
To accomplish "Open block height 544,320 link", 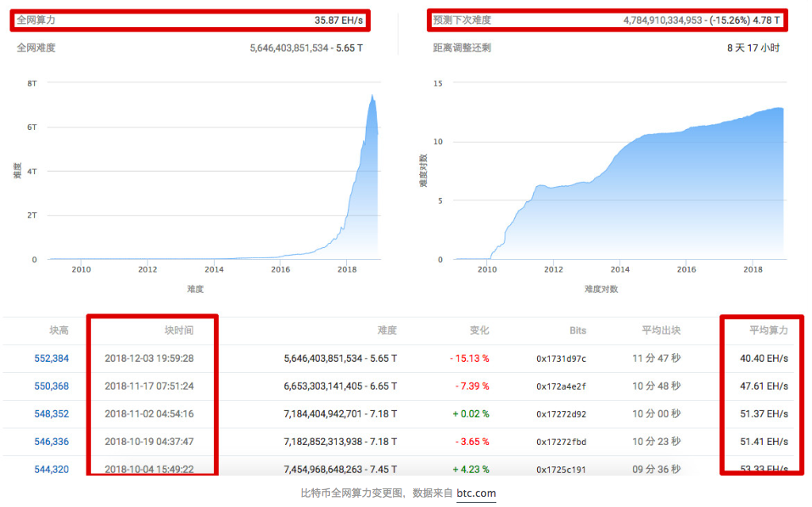I will [51, 469].
